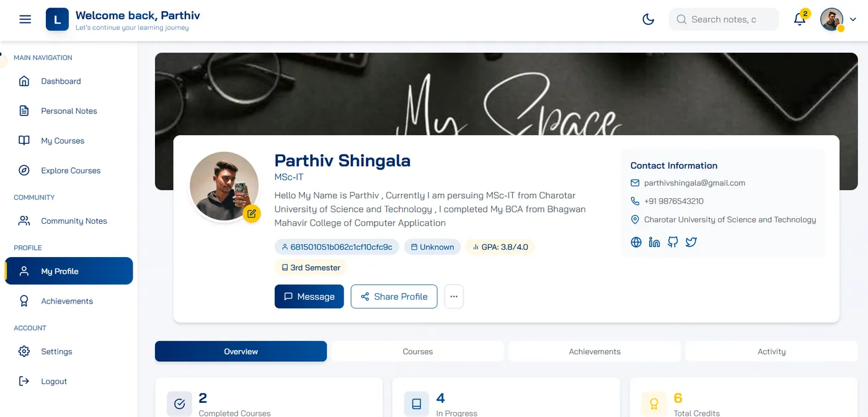Click the Explore Courses compass icon
This screenshot has height=417, width=868.
24,170
